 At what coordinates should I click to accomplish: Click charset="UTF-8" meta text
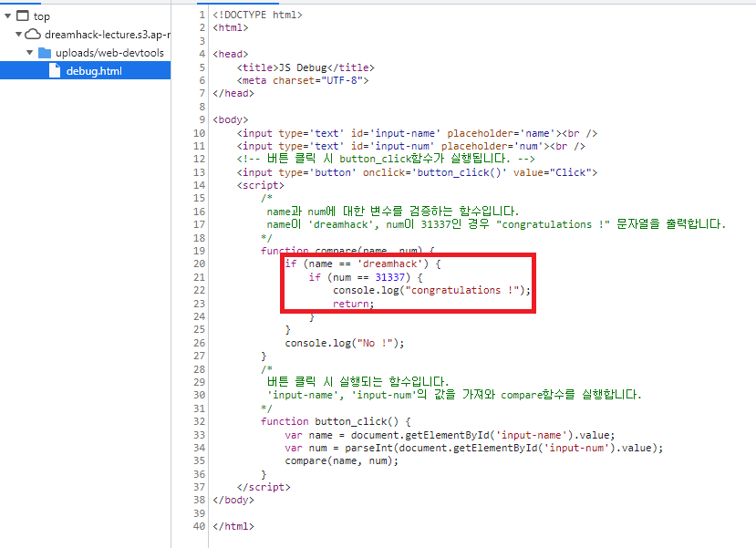[317, 80]
